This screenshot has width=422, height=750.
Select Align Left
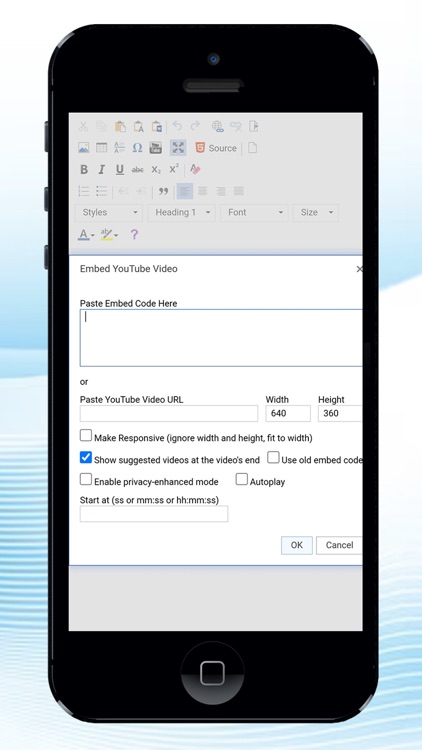[x=185, y=191]
